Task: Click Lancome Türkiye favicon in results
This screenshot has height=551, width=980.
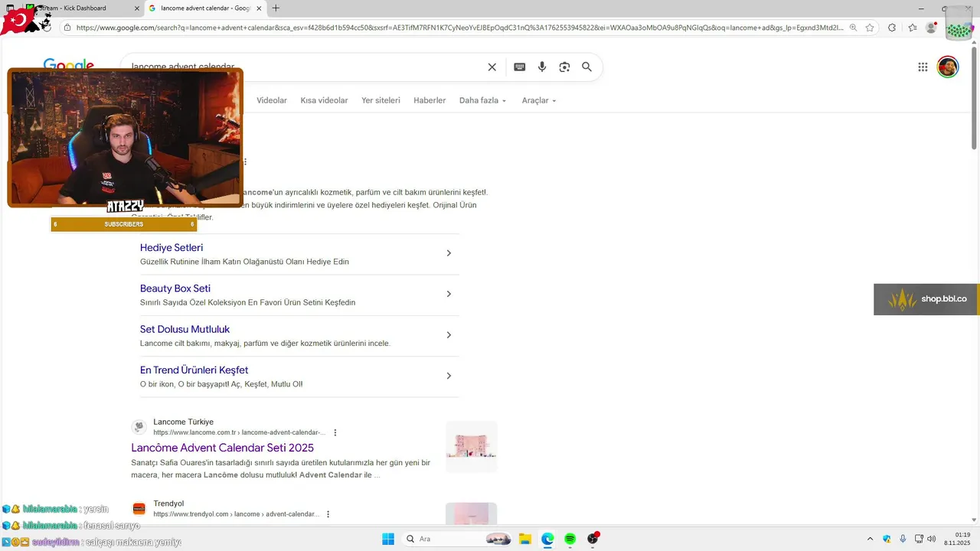Action: [x=139, y=427]
